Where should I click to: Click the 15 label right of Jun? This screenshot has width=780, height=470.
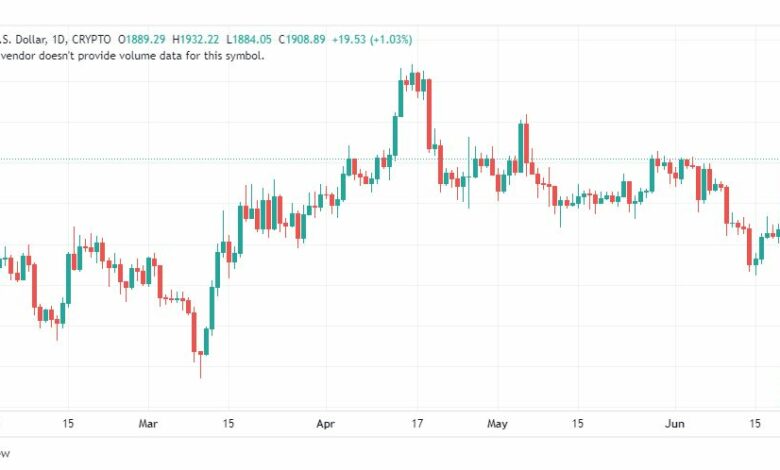pyautogui.click(x=757, y=423)
